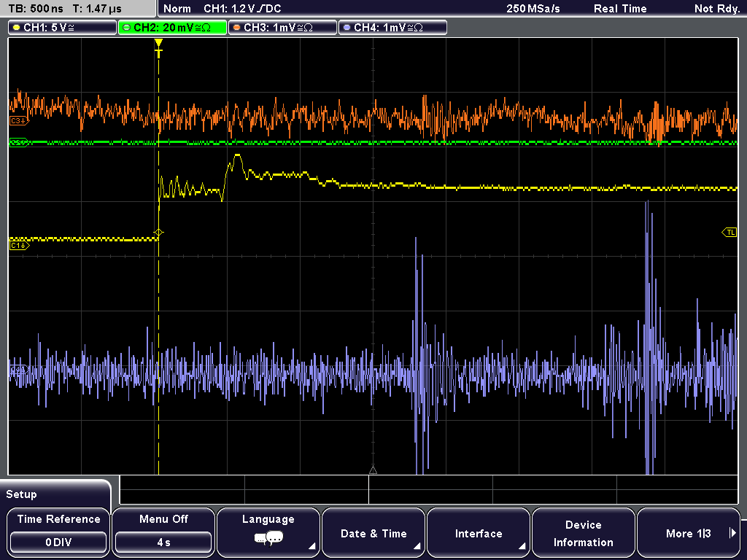Click the C3 ground level marker
Image resolution: width=747 pixels, height=560 pixels.
coord(20,121)
